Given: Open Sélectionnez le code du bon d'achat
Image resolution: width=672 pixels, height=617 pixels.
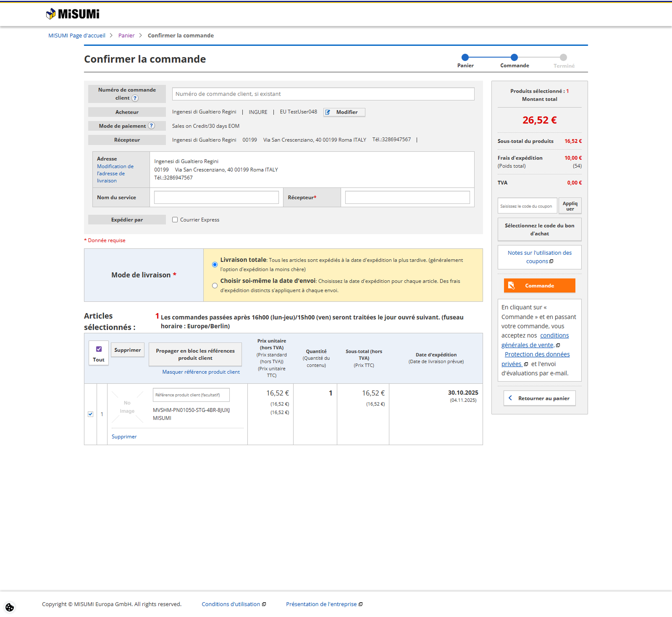Looking at the screenshot, I should click(x=539, y=229).
